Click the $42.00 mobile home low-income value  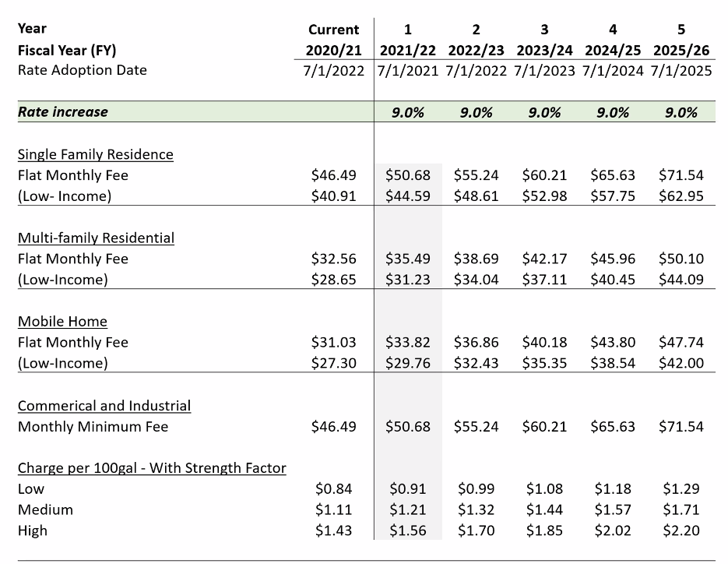coord(681,363)
